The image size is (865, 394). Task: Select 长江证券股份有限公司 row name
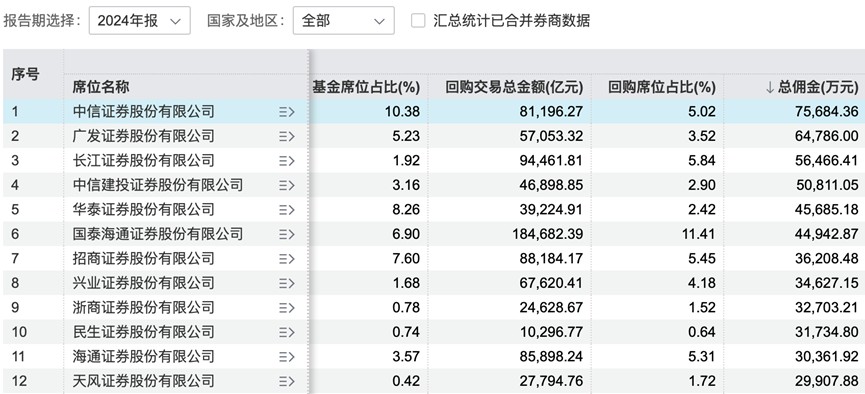pyautogui.click(x=143, y=161)
